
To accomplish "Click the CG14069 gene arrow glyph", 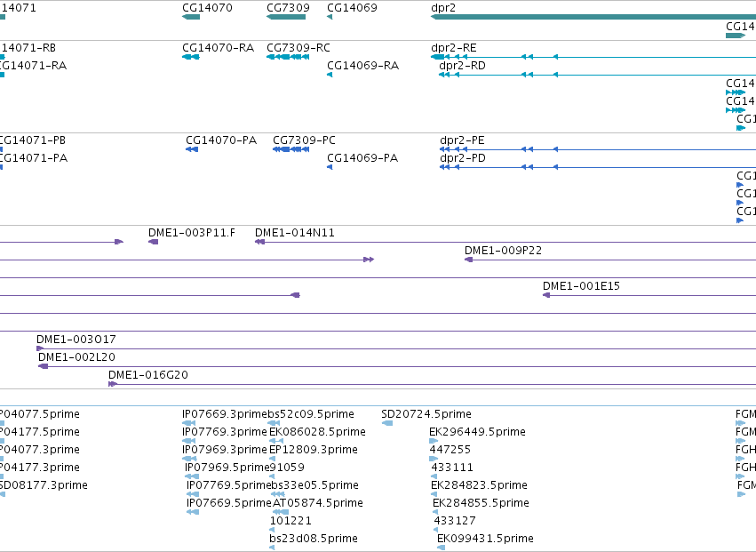I will tap(330, 17).
